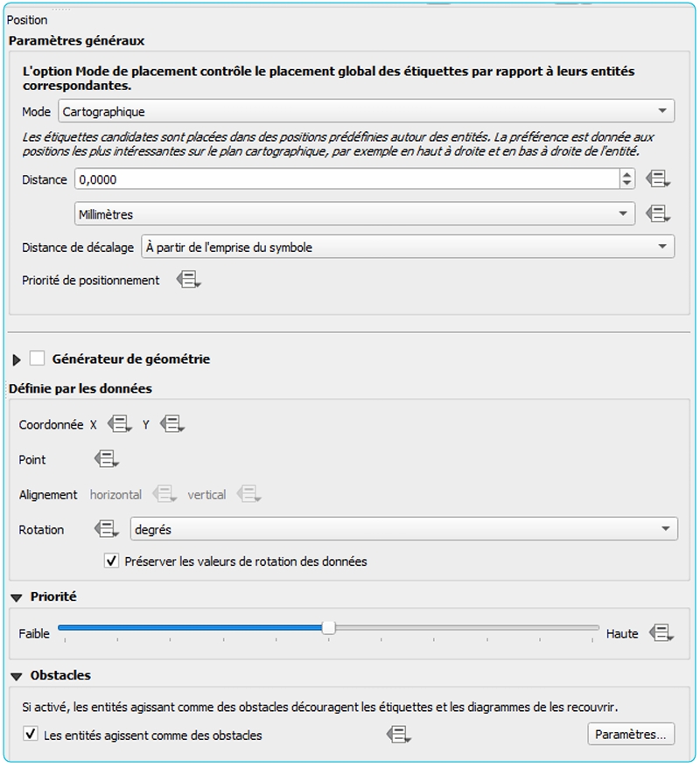This screenshot has height=767, width=700.
Task: Click data-defined override icon for Coordonnée Y
Action: pyautogui.click(x=172, y=424)
